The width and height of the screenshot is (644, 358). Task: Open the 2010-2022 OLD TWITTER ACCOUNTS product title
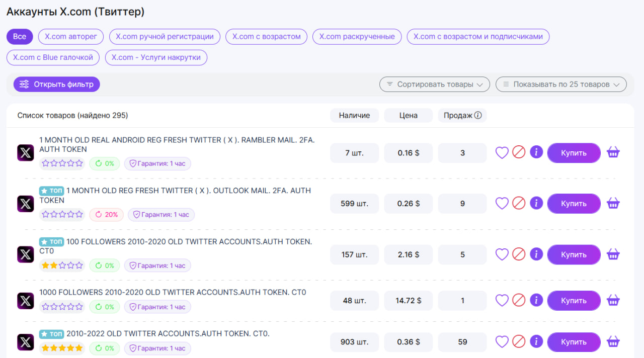pyautogui.click(x=168, y=333)
